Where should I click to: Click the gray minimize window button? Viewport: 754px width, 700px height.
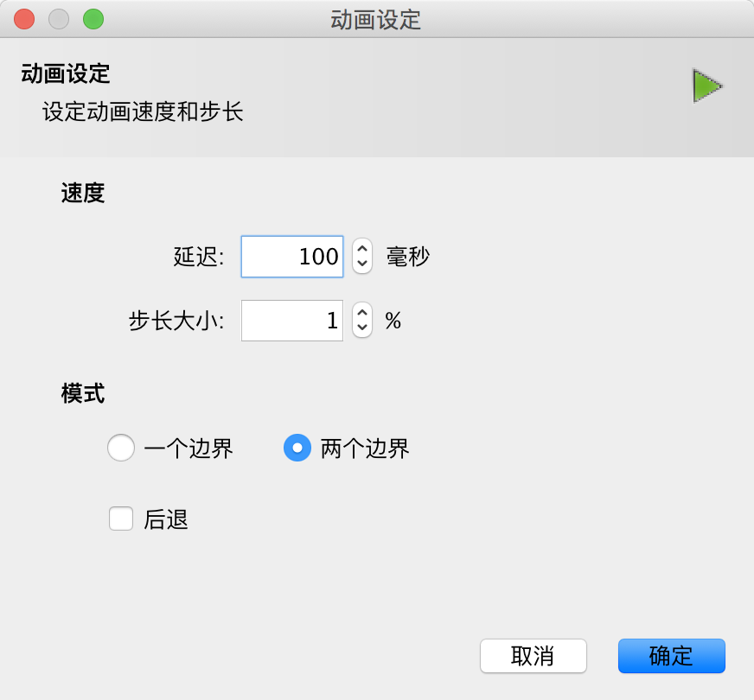point(59,19)
